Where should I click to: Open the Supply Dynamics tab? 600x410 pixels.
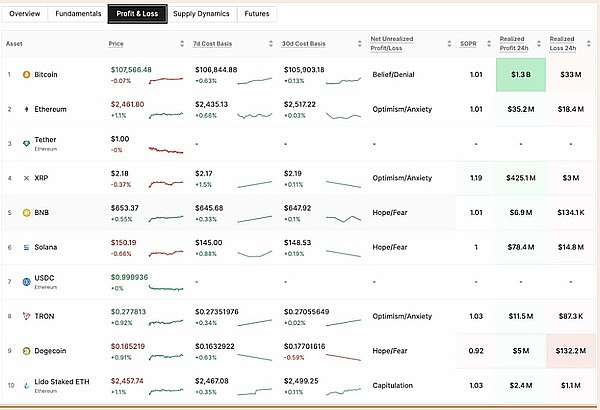[201, 15]
